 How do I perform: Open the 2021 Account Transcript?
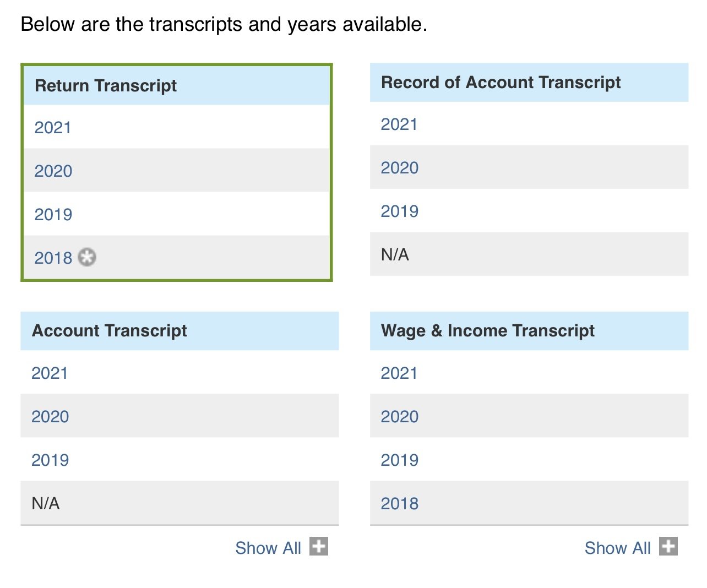(x=50, y=373)
